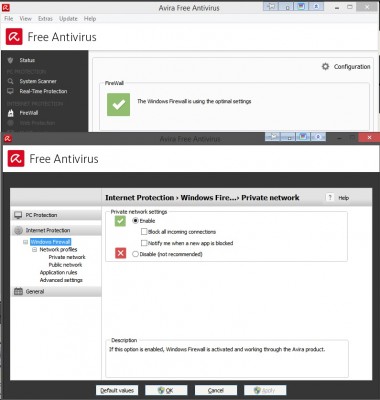Viewport: 380px width, 400px height.
Task: Select the Disable (not recommended) radio button
Action: [135, 254]
